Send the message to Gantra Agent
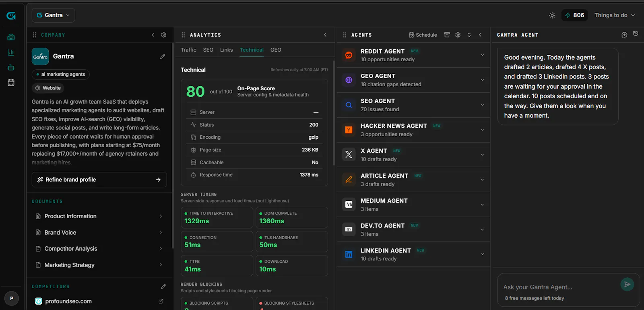Viewport: 644px width, 310px height. [x=627, y=284]
